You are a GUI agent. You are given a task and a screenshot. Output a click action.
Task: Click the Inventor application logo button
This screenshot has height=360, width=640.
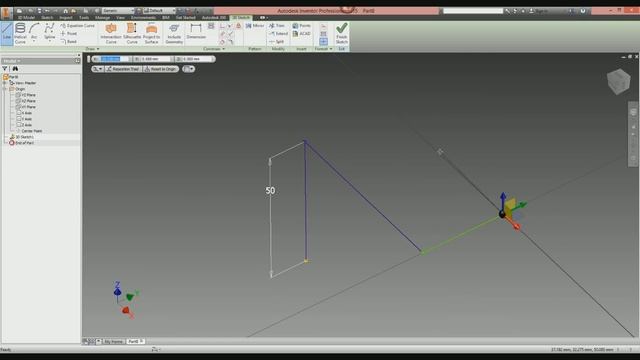[6, 12]
